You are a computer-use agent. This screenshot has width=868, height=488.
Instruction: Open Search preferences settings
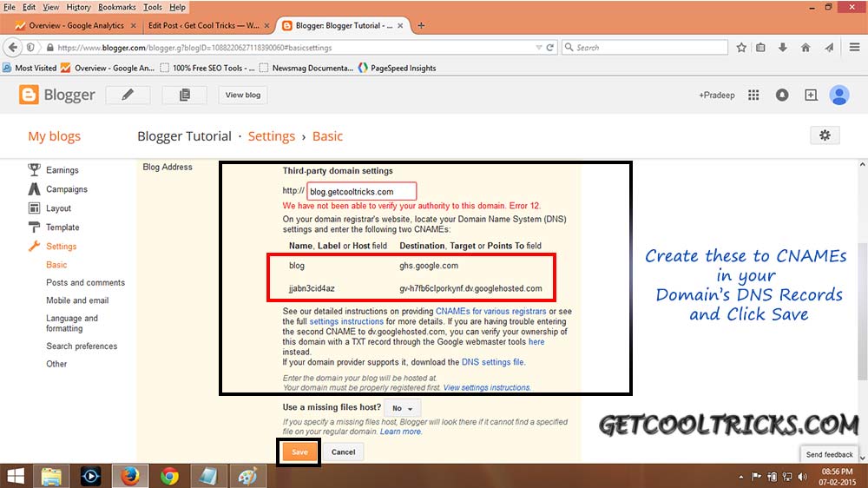[x=82, y=346]
